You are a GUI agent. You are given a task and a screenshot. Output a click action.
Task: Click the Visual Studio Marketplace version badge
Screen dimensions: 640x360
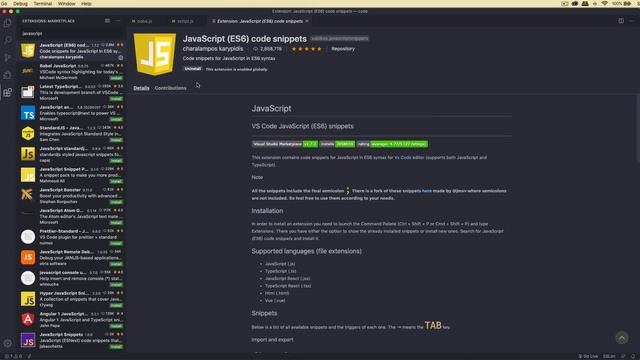tap(284, 144)
